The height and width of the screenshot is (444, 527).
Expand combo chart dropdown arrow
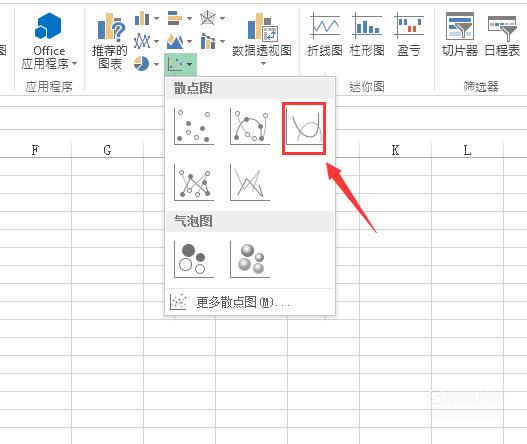222,41
